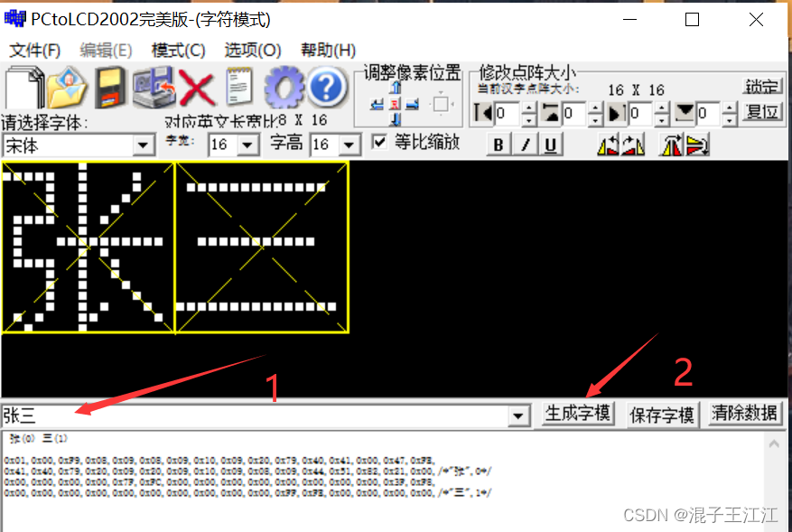Click the blue question mark help icon
This screenshot has height=532, width=792.
click(326, 87)
